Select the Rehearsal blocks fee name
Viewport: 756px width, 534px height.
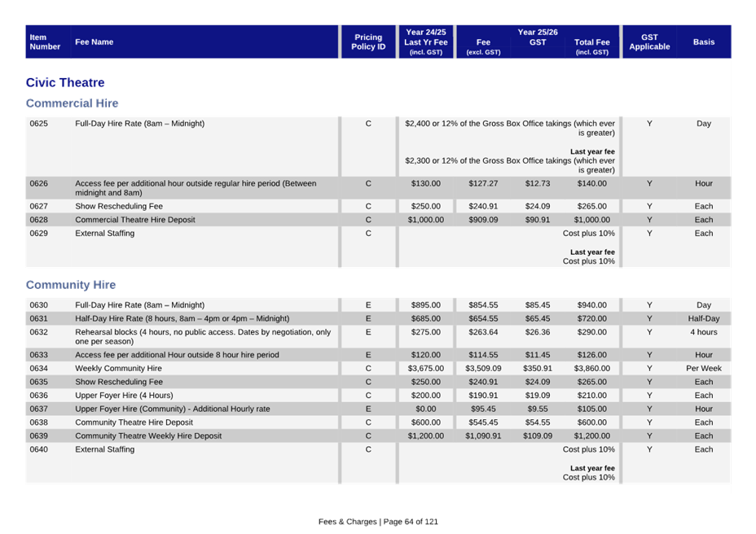pos(203,336)
